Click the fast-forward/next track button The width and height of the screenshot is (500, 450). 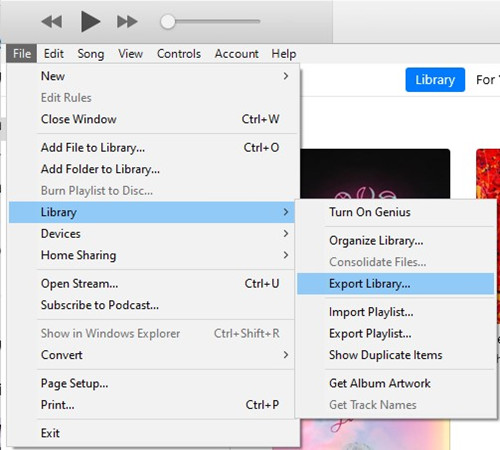coord(127,22)
